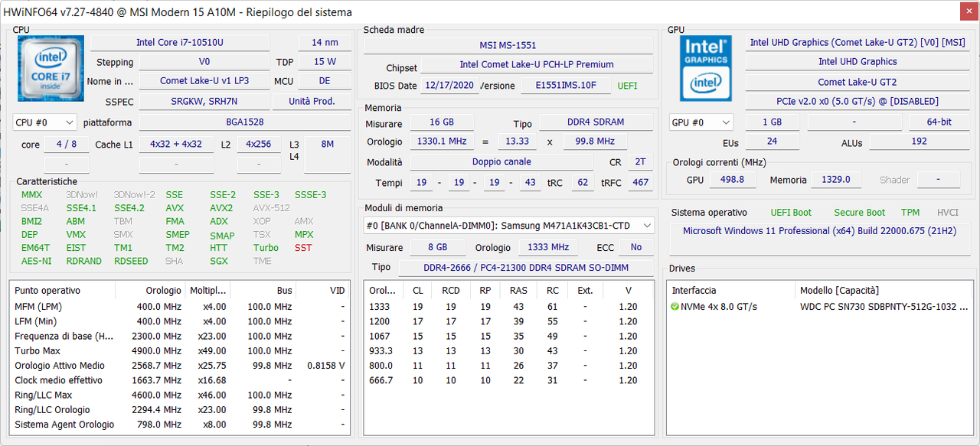Click the SGX feature flag
The image size is (980, 446).
click(219, 261)
